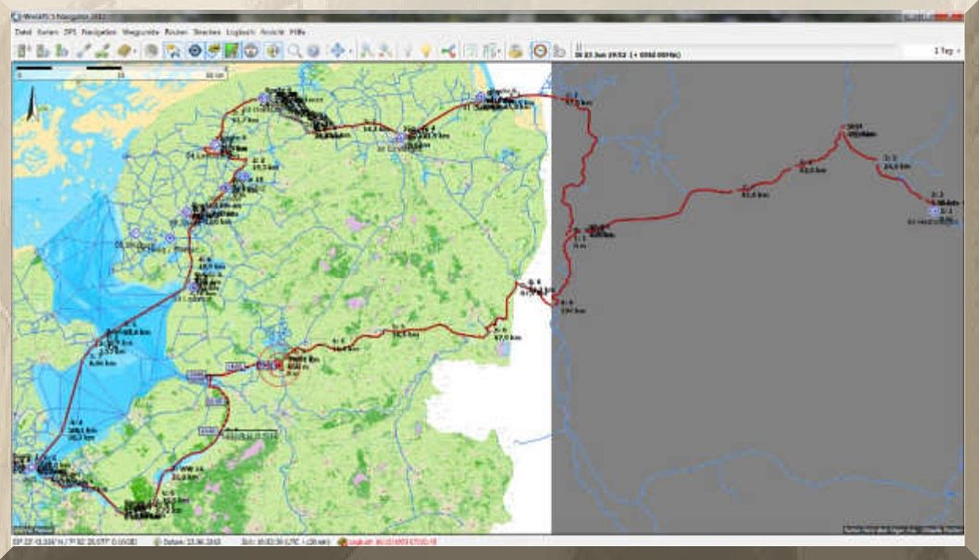Expand the dropdown arrow beside the brown book icon
The height and width of the screenshot is (560, 979).
tap(136, 52)
